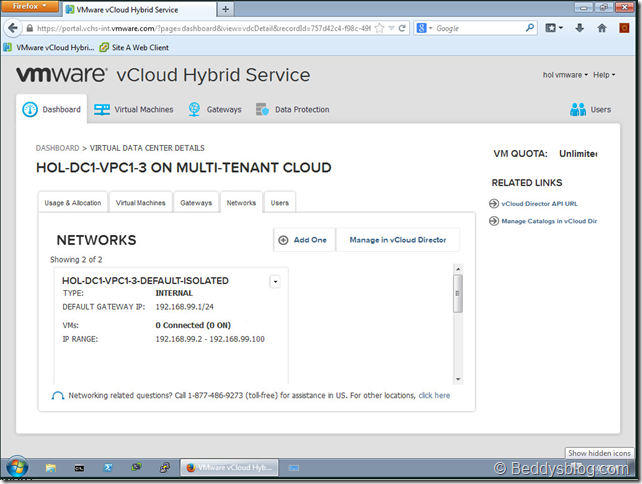Click the plus icon on Add One
Viewport: 642px width, 484px height.
[x=283, y=240]
